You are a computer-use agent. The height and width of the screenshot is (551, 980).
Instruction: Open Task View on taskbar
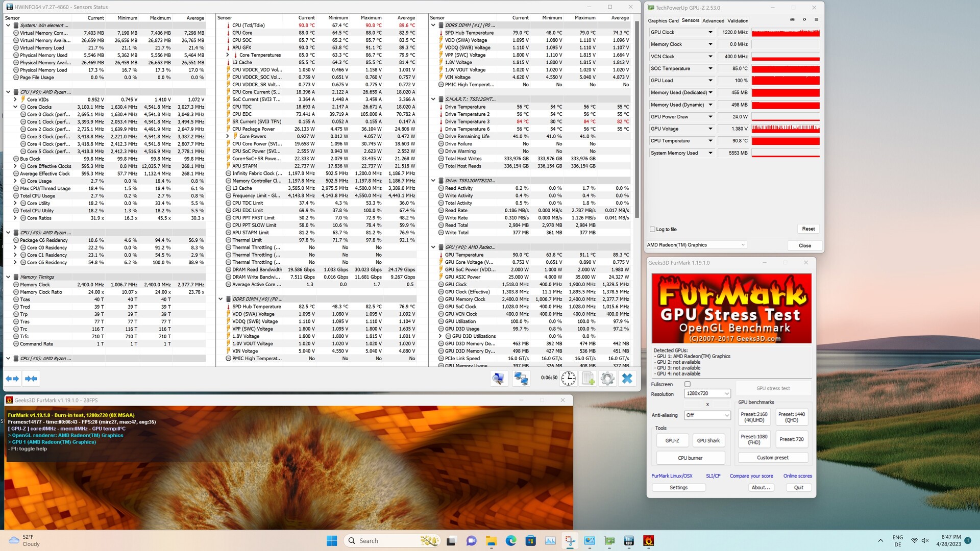point(451,541)
